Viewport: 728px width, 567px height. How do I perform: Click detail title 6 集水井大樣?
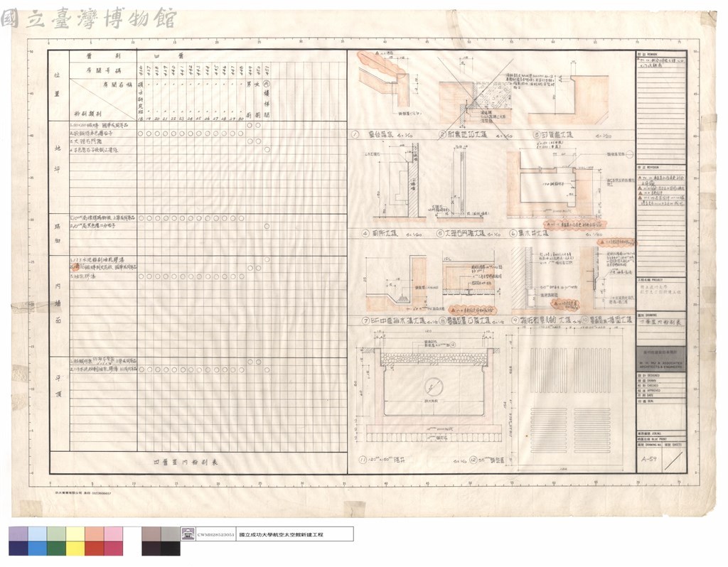tap(529, 233)
